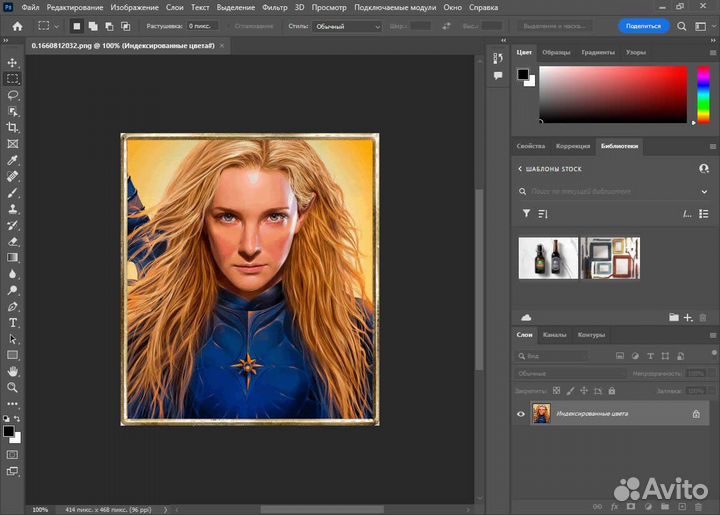Image resolution: width=720 pixels, height=515 pixels.
Task: Open the search magnifier in options bar
Action: 682,26
